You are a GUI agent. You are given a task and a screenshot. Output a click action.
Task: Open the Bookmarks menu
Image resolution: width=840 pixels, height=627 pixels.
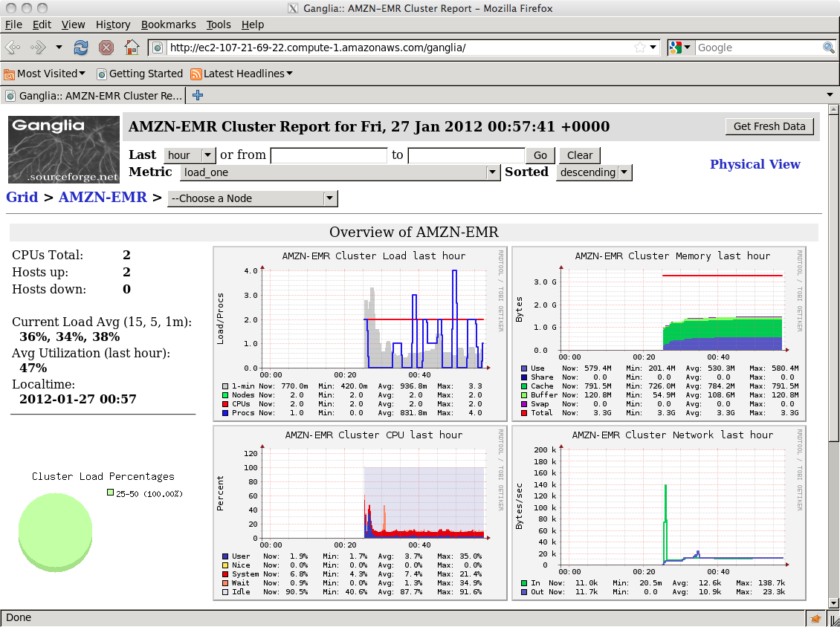(x=168, y=25)
